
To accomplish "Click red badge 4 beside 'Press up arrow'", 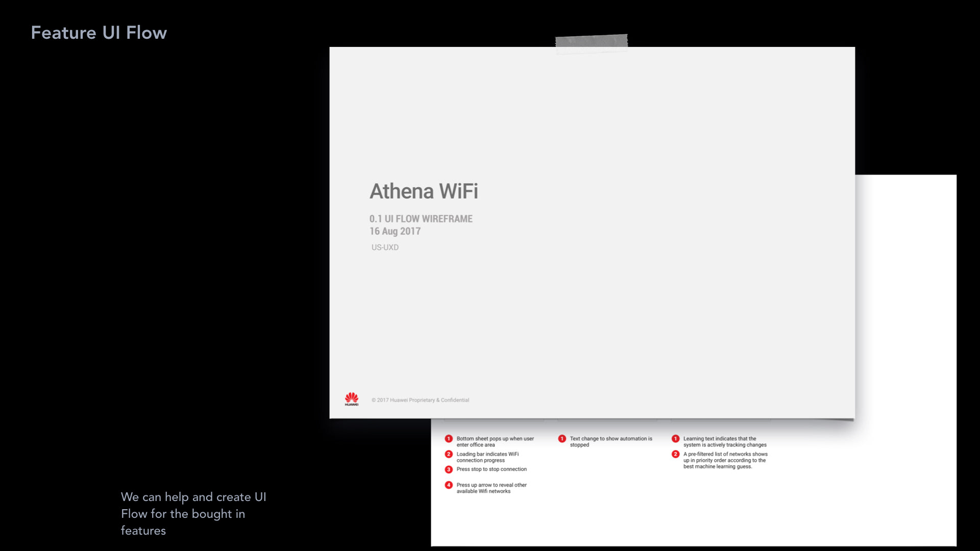I will pos(449,485).
